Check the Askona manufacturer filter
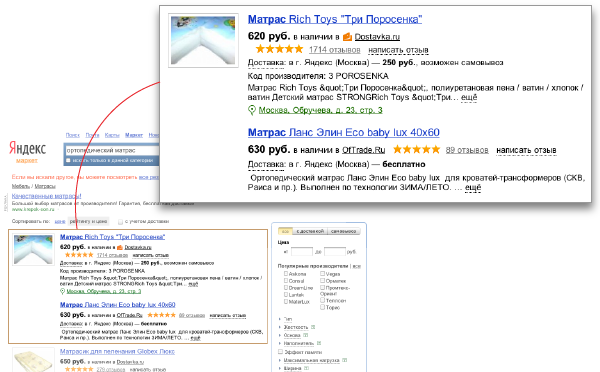 point(285,273)
